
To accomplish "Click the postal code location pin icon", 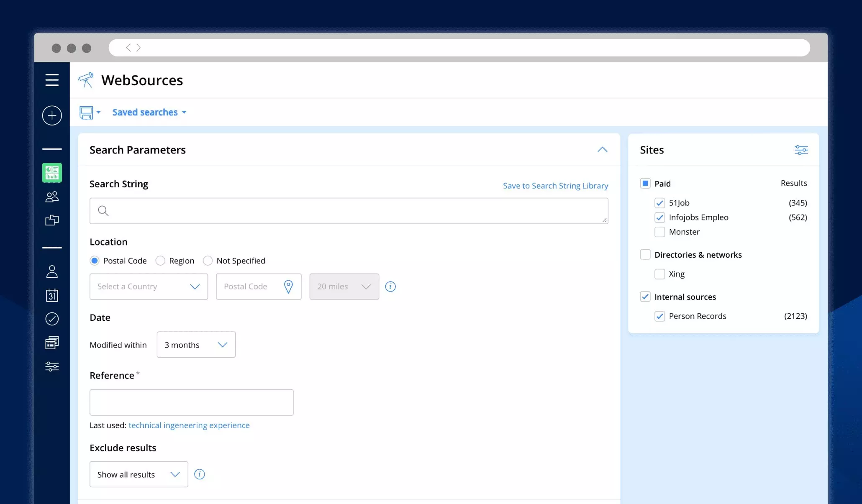I will [288, 287].
